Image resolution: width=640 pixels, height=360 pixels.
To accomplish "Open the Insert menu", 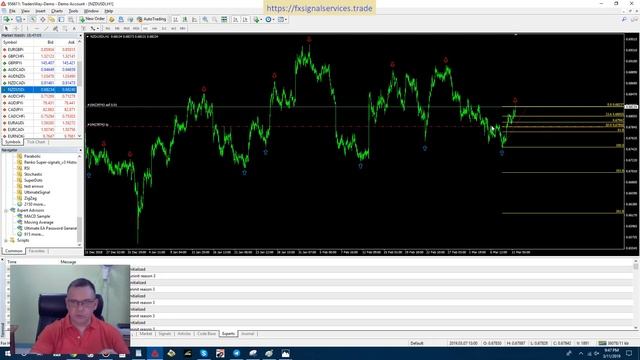I will (x=40, y=11).
